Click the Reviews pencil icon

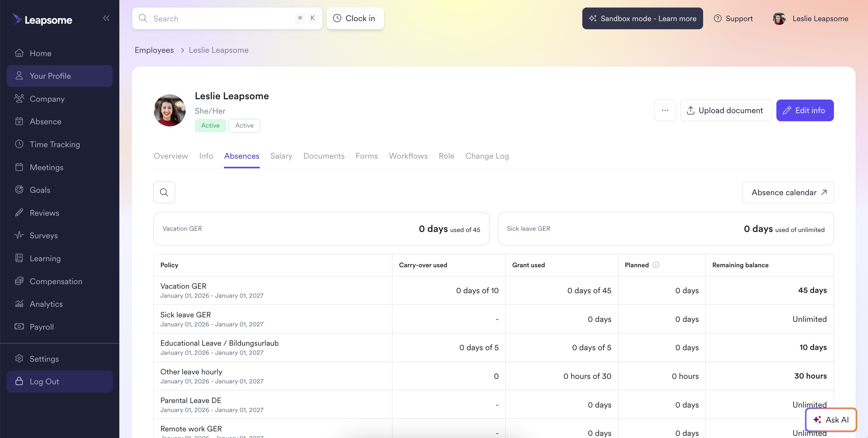[19, 213]
